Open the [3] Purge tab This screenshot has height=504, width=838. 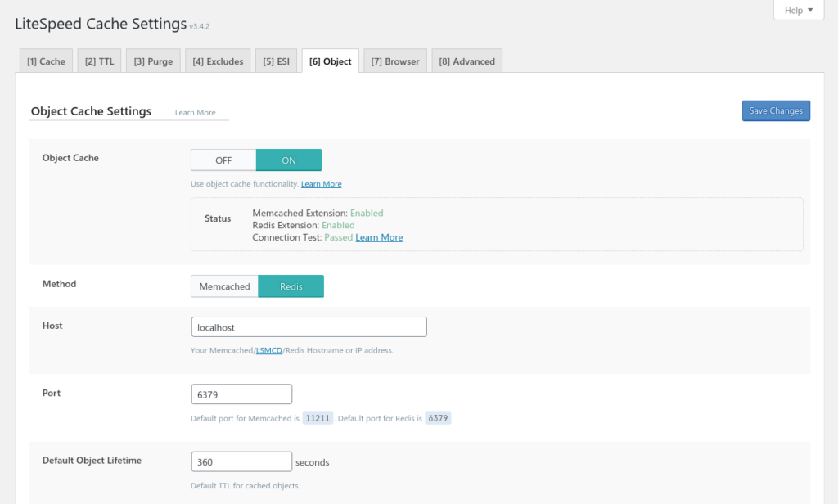(x=153, y=61)
